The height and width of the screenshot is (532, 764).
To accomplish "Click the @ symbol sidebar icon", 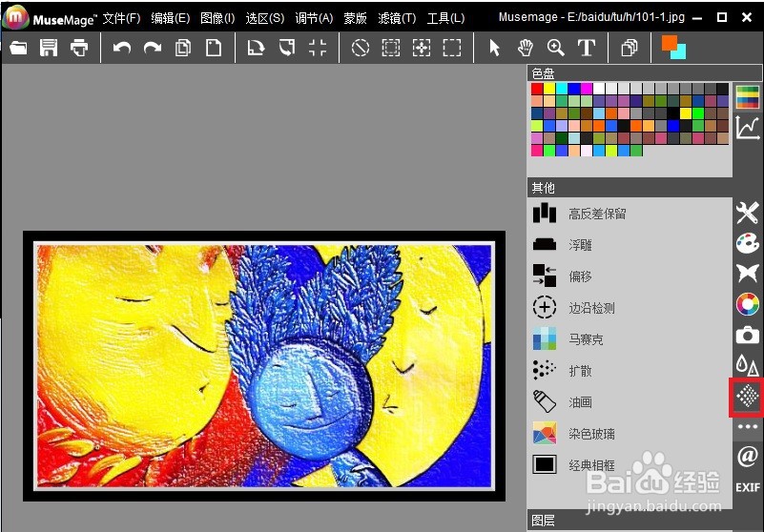I will [748, 457].
